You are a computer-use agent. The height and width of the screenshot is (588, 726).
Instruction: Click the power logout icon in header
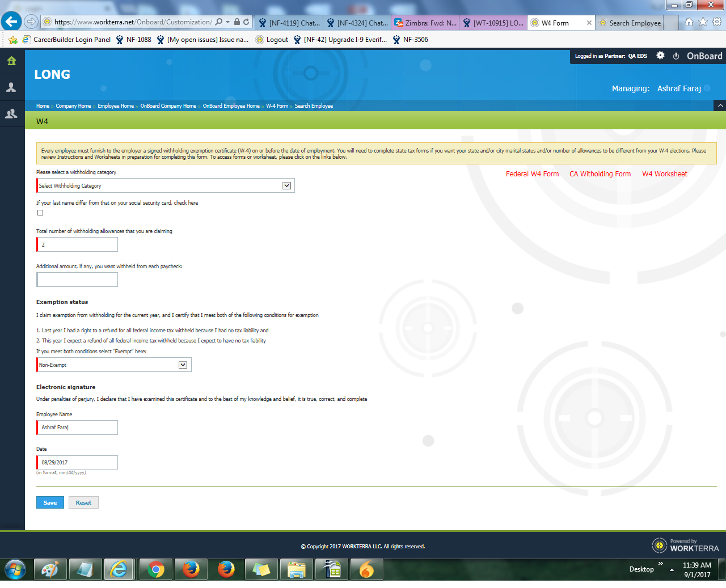click(676, 56)
